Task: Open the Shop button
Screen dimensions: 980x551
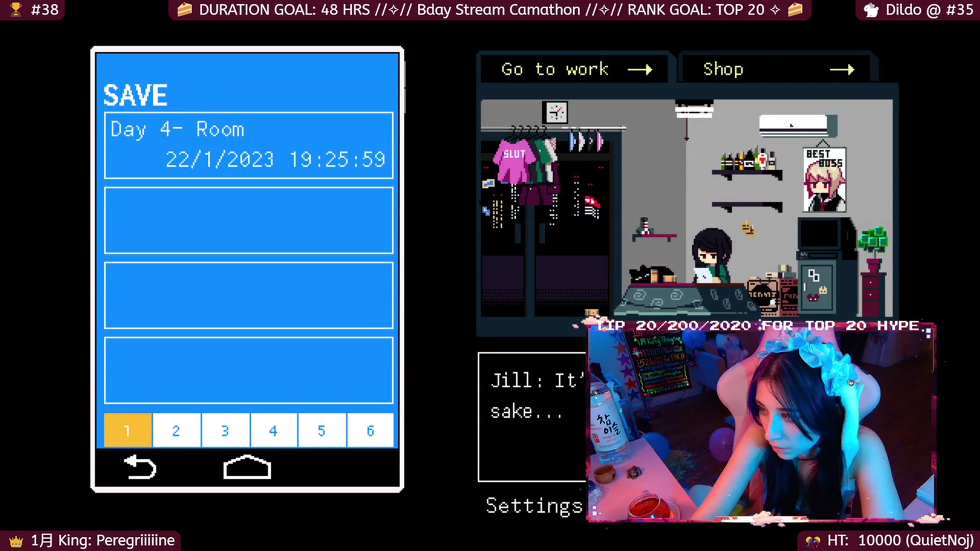Action: pyautogui.click(x=775, y=69)
